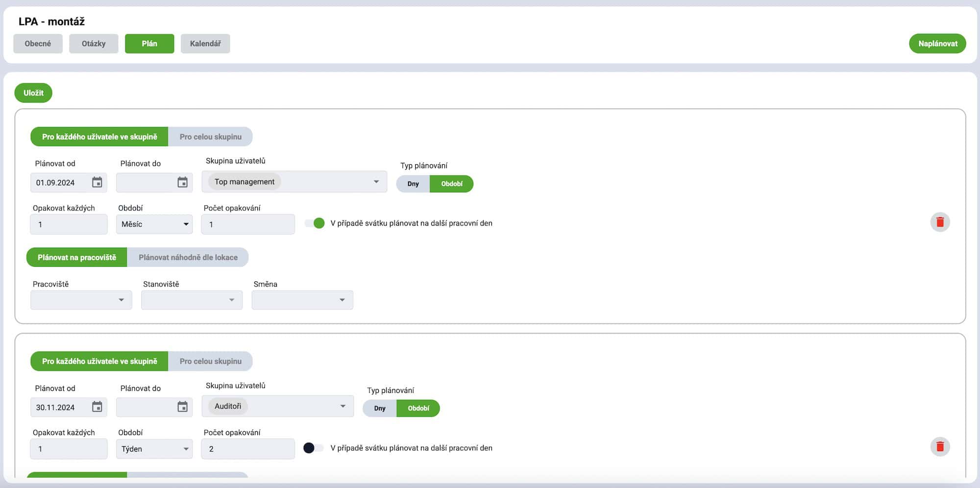
Task: Switch to the Kalendář tab
Action: point(205,44)
